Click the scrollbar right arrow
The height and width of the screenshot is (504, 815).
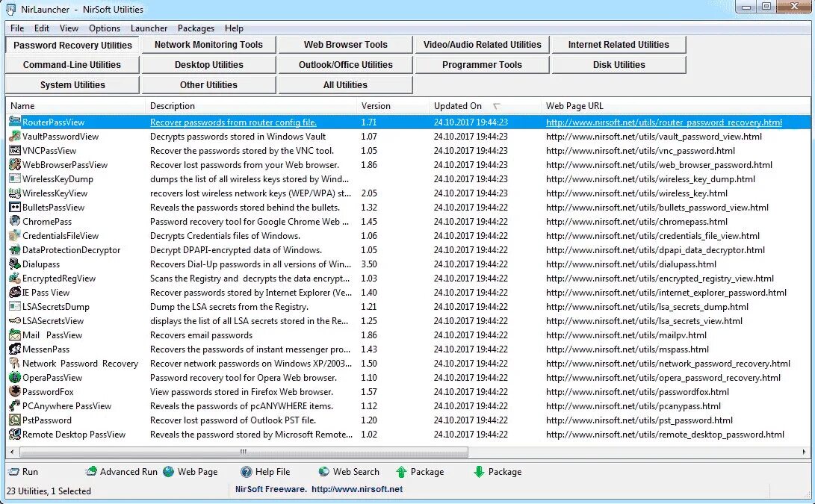tap(805, 452)
